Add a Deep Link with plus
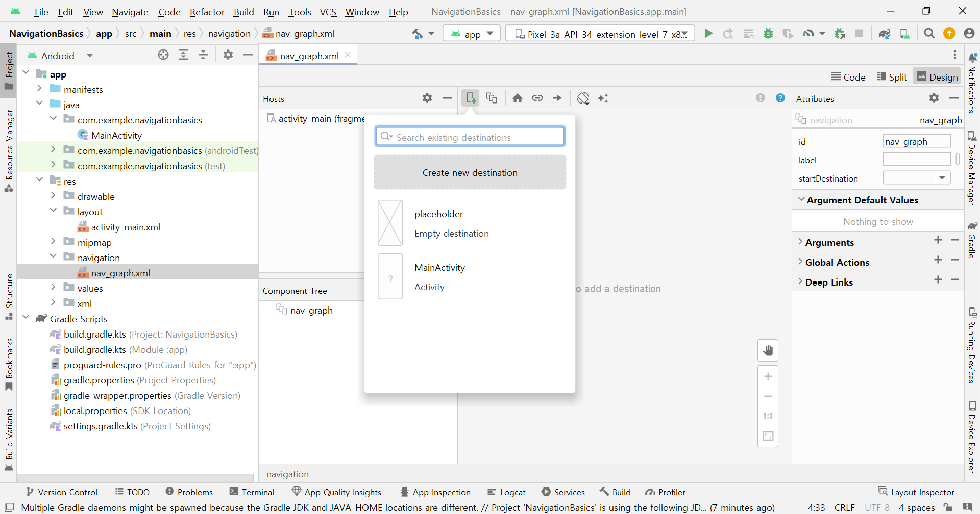The image size is (980, 514). coord(938,279)
